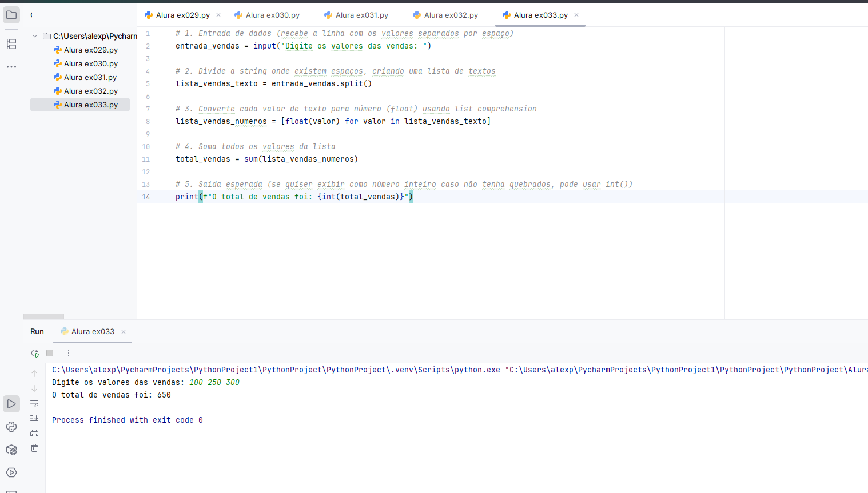This screenshot has height=493, width=868.
Task: Select the C:\Users\alexp\Pycharm project folder
Action: point(90,36)
